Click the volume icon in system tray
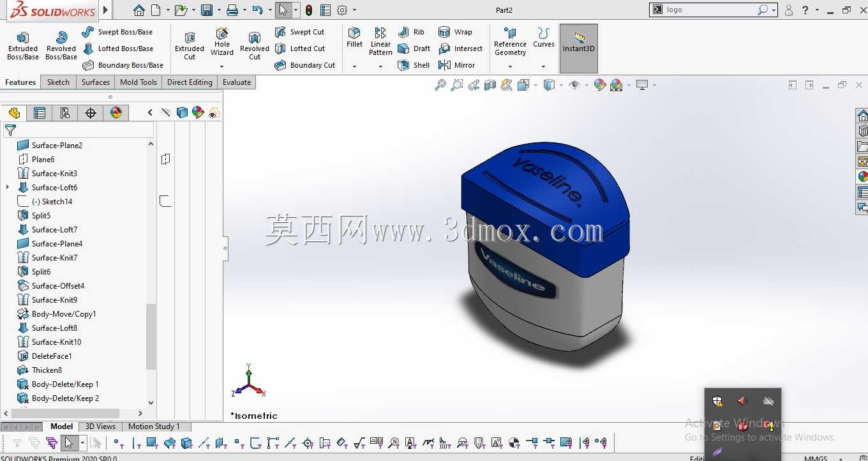The height and width of the screenshot is (461, 868). 742,401
